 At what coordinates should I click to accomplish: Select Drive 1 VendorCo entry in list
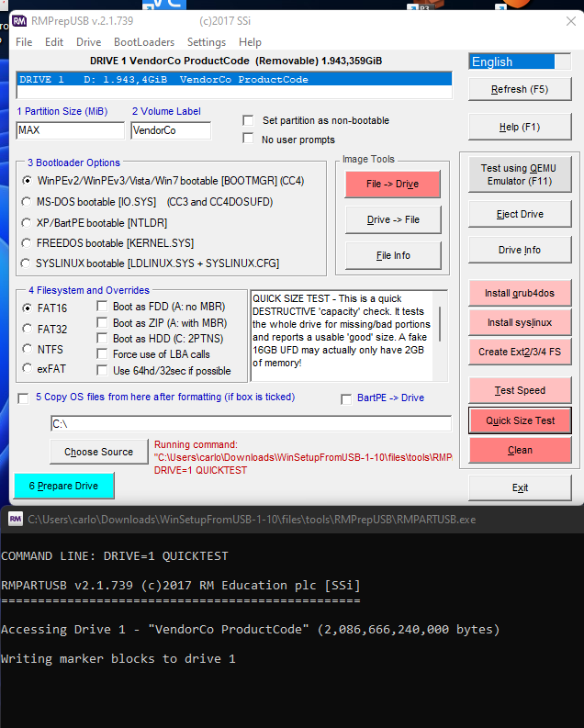[x=234, y=80]
